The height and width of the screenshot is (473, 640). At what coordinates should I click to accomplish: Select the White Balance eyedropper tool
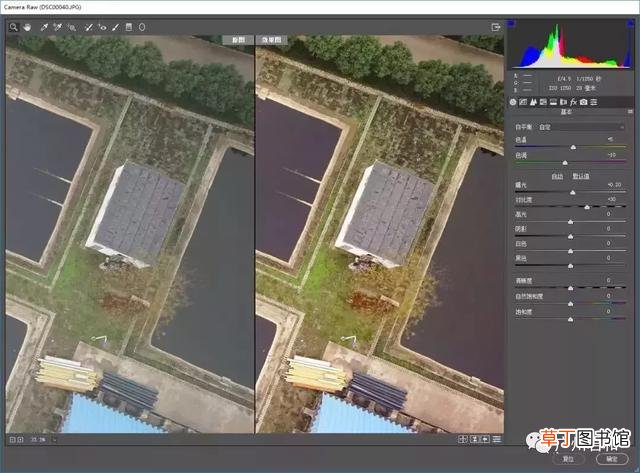44,27
